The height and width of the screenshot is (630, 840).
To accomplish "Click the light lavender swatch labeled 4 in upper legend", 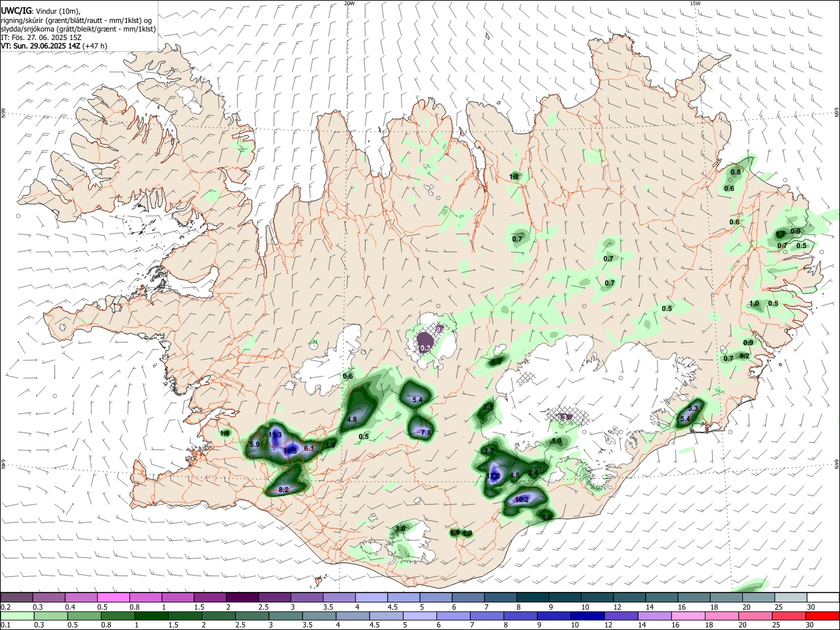I will coord(371,598).
